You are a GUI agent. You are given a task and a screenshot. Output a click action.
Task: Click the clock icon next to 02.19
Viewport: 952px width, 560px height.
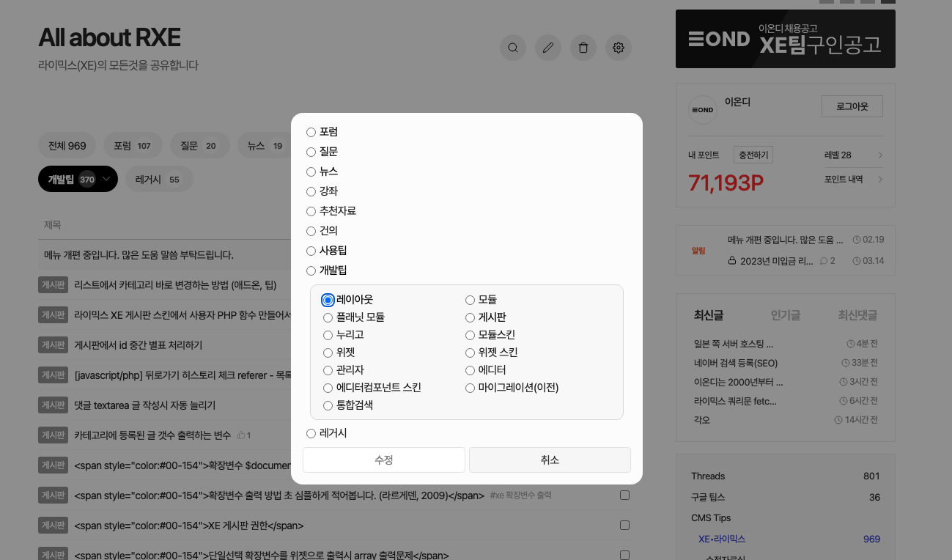[x=857, y=240]
